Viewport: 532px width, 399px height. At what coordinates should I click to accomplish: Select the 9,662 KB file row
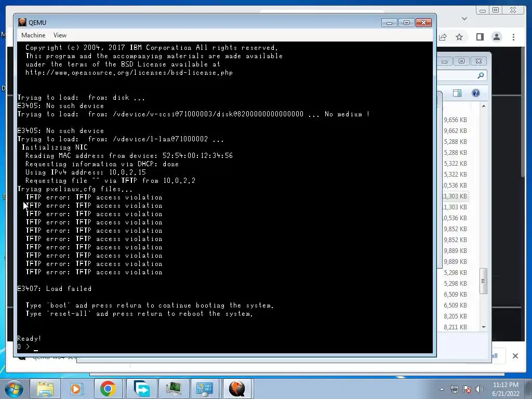pos(455,130)
